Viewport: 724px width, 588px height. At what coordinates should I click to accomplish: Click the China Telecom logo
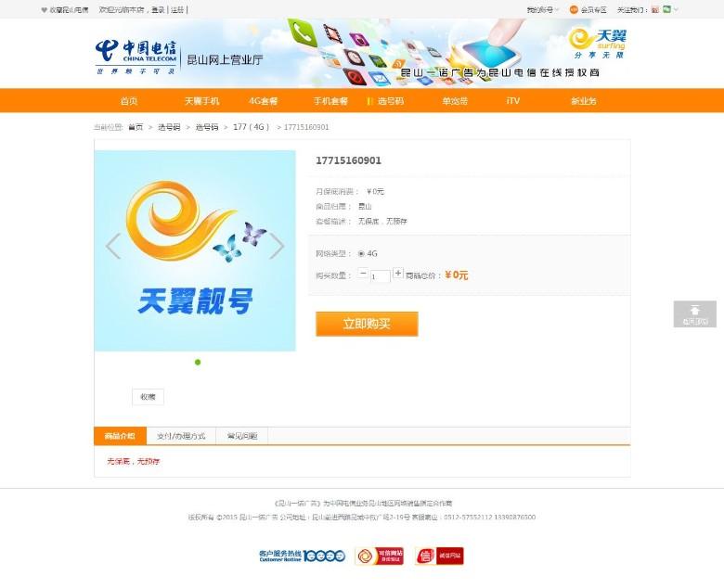[136, 57]
